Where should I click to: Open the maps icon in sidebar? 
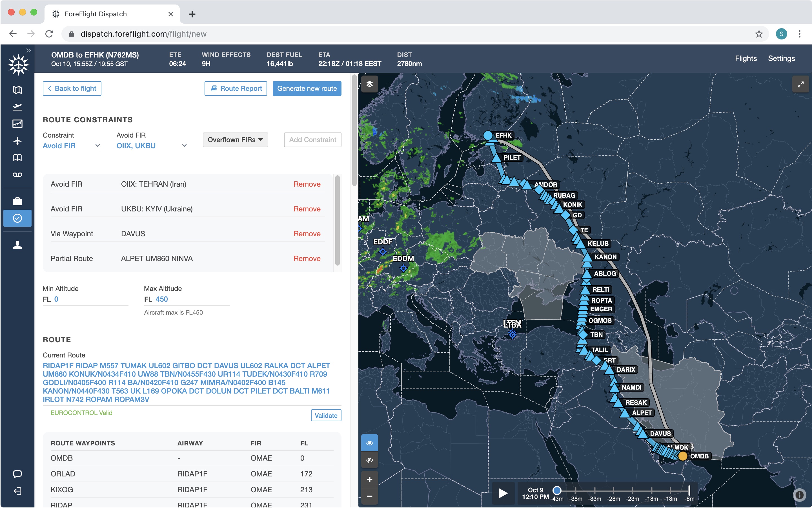[17, 90]
